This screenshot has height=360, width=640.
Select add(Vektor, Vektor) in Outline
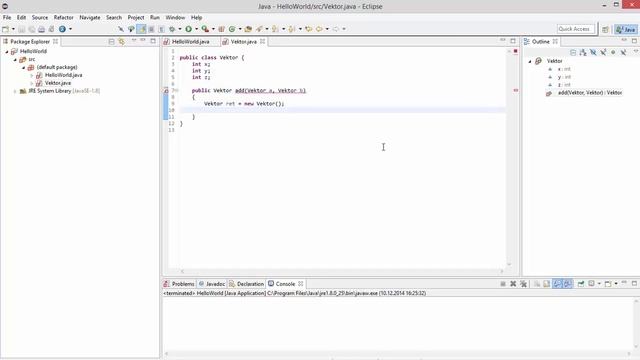point(590,93)
